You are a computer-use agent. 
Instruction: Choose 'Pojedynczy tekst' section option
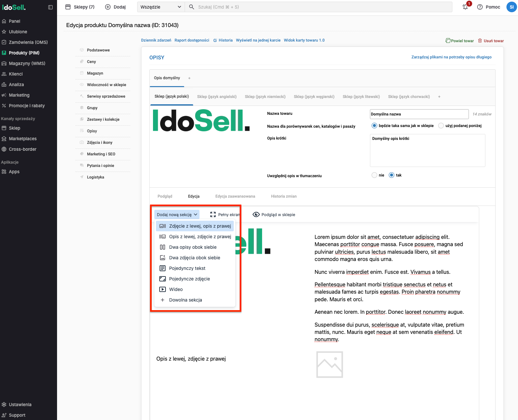[195, 268]
